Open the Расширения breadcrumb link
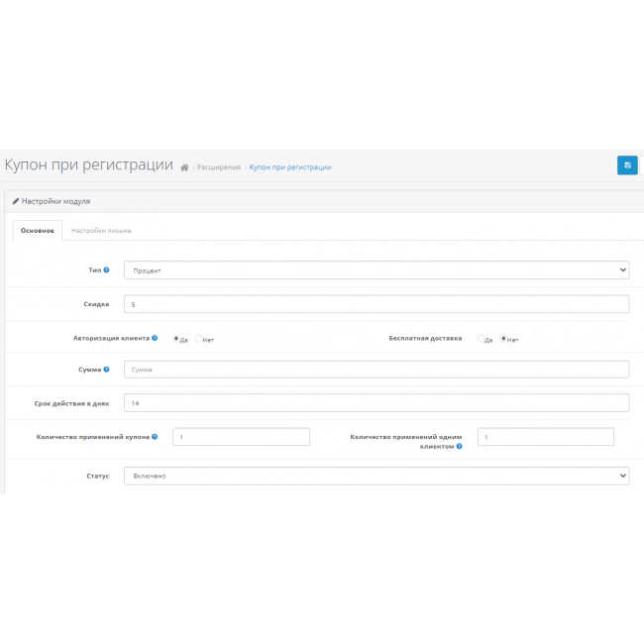The height and width of the screenshot is (644, 644). (218, 167)
